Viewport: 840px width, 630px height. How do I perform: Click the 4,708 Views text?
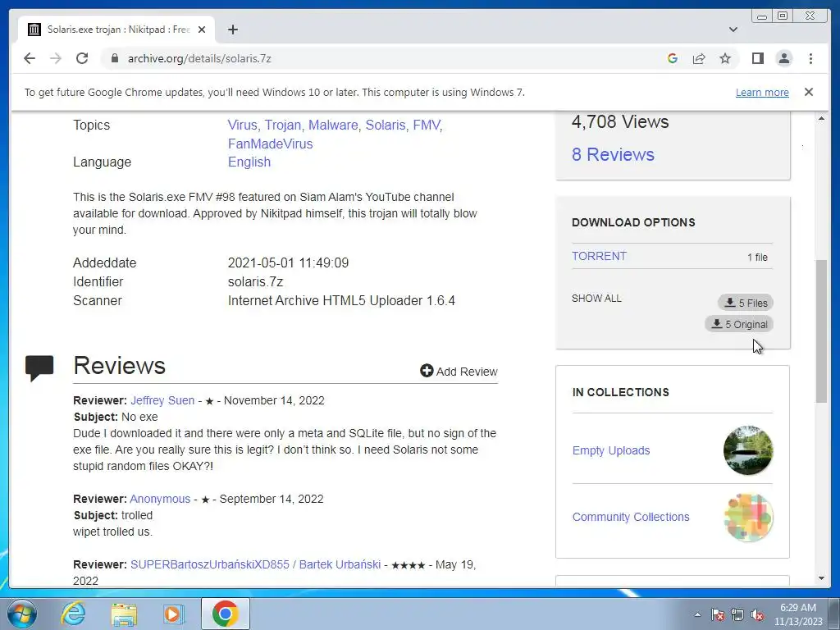pyautogui.click(x=620, y=122)
